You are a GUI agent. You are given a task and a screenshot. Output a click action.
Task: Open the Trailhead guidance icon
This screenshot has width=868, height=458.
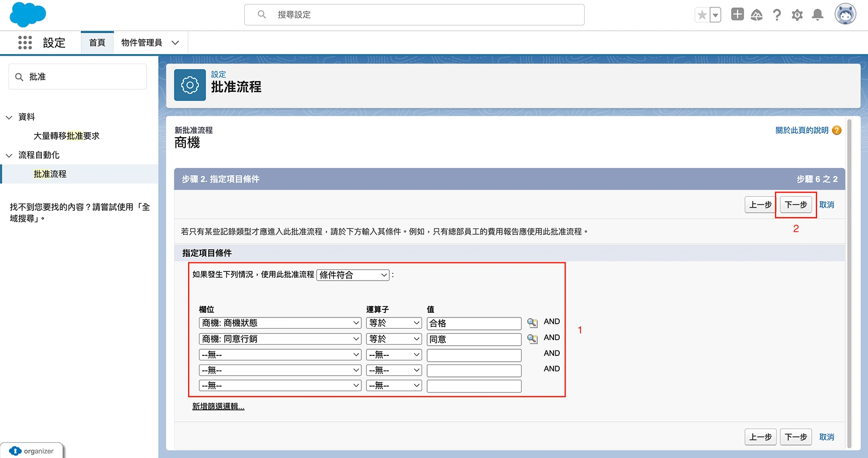[x=756, y=15]
